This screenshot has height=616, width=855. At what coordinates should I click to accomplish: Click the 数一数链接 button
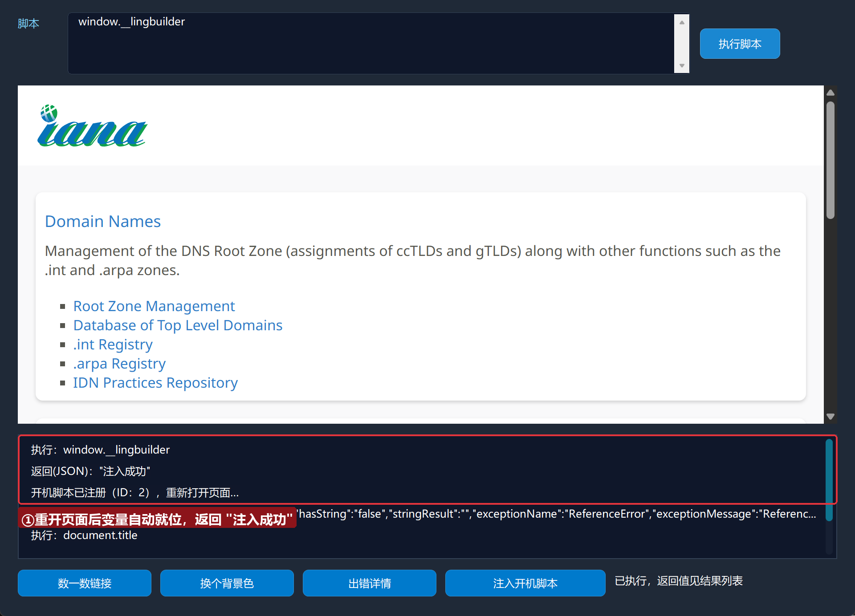(85, 583)
